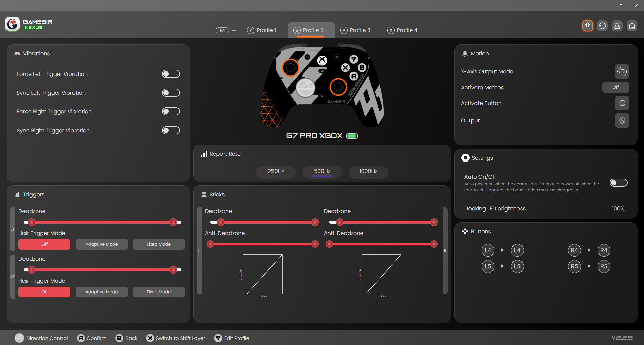Click the plus icon next to M

pyautogui.click(x=234, y=30)
